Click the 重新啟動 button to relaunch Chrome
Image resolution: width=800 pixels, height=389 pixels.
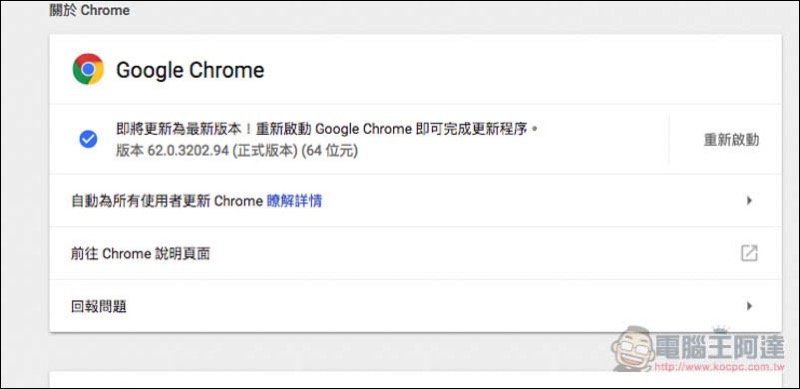pyautogui.click(x=731, y=140)
